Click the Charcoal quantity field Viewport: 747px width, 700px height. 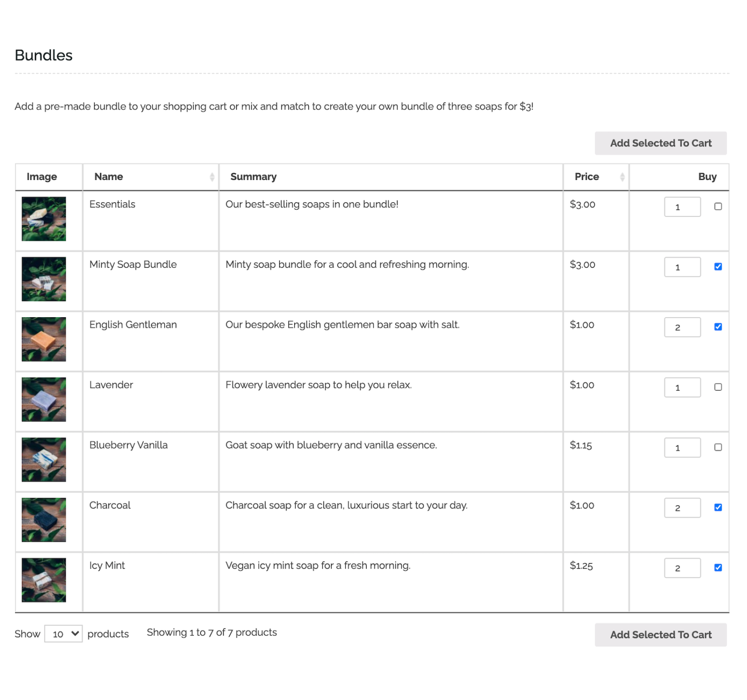[x=682, y=507]
